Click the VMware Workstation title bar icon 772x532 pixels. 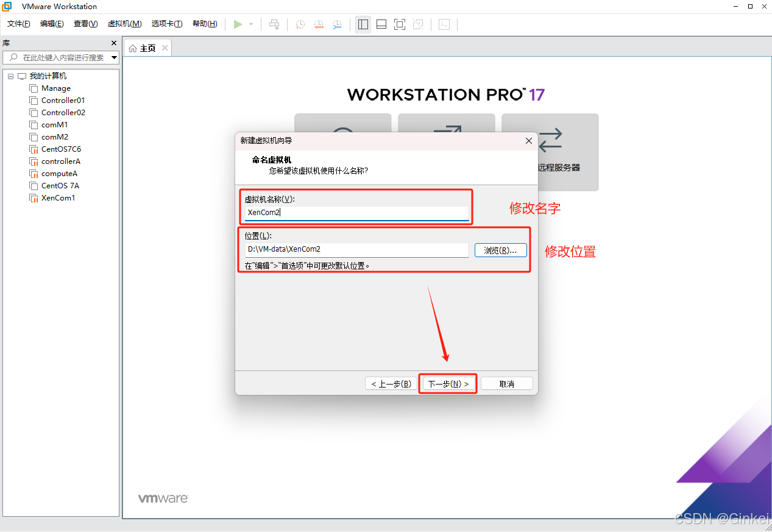point(7,6)
